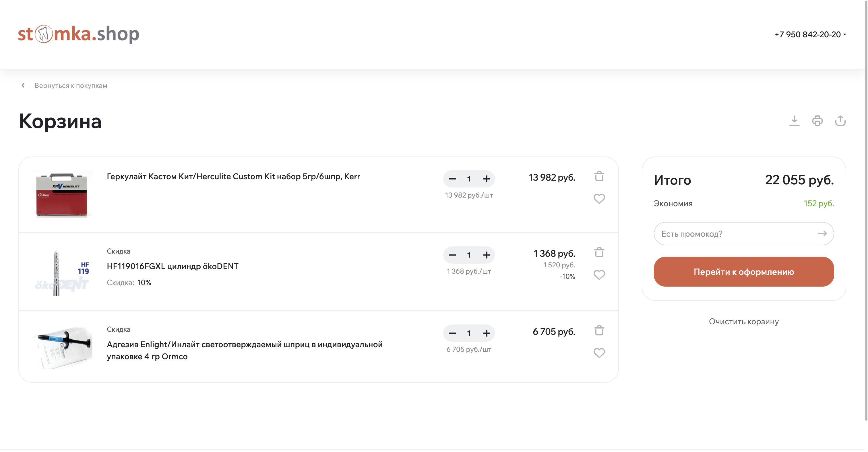The height and width of the screenshot is (452, 868).
Task: Click the 6 705 руб. item price
Action: [x=554, y=332]
